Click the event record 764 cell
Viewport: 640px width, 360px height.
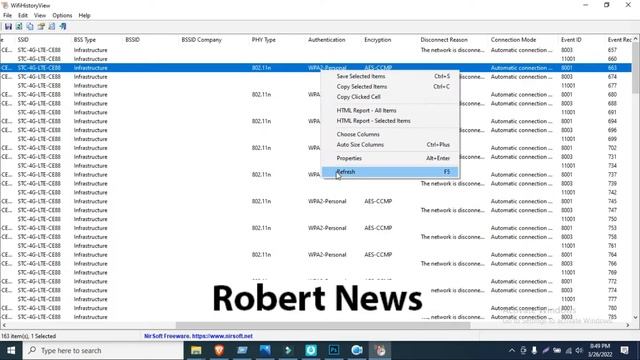pos(612,255)
